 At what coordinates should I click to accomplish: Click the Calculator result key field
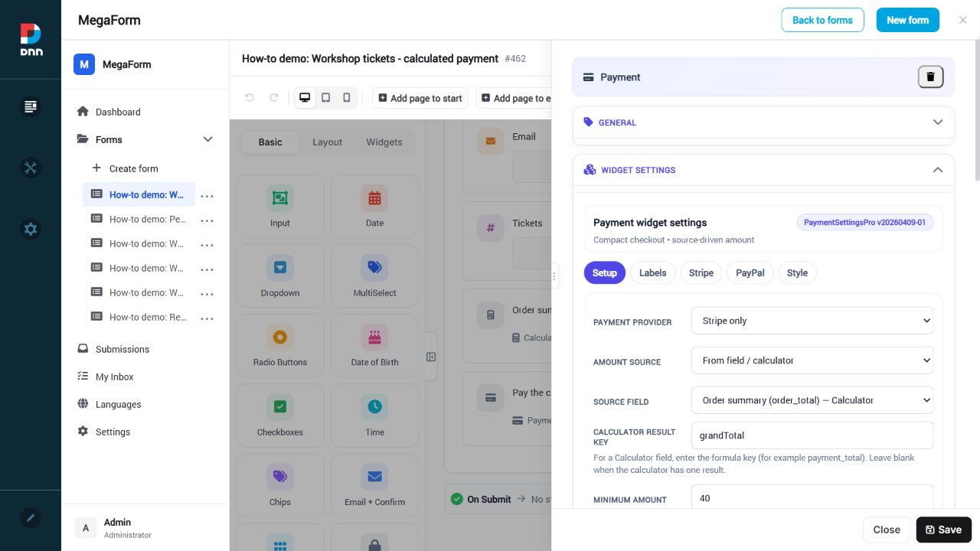[812, 435]
